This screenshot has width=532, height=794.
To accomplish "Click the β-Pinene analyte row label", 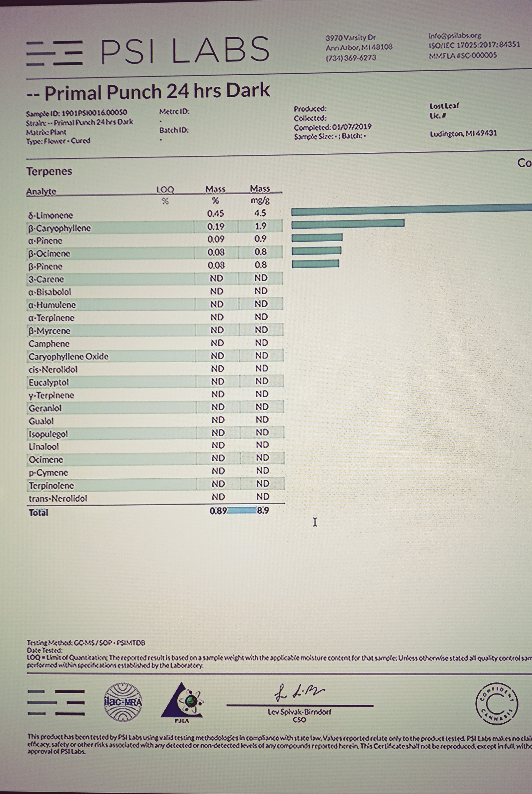I will [x=45, y=266].
